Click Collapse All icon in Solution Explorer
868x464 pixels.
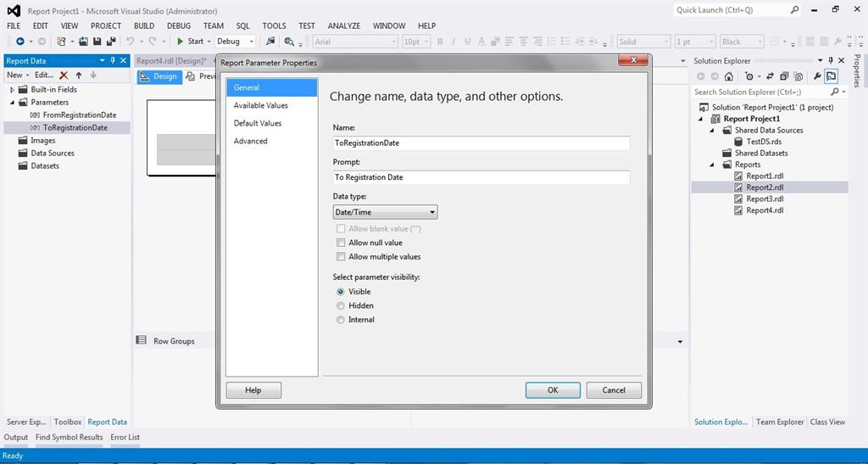[x=784, y=76]
